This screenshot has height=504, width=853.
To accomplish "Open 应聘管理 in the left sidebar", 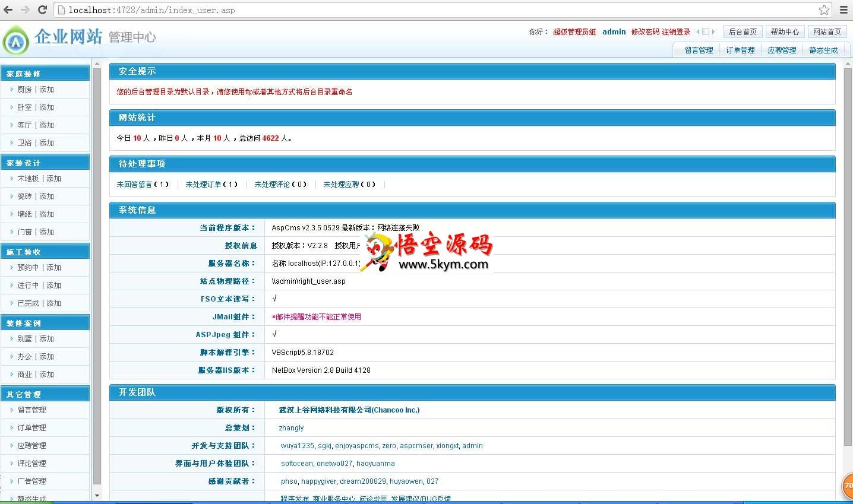I will click(31, 446).
